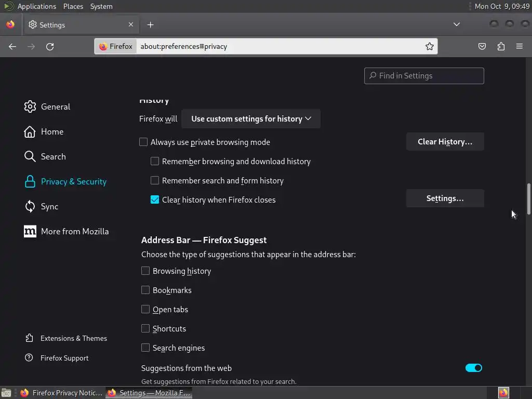Go back using the back arrow
Image resolution: width=532 pixels, height=399 pixels.
click(12, 46)
